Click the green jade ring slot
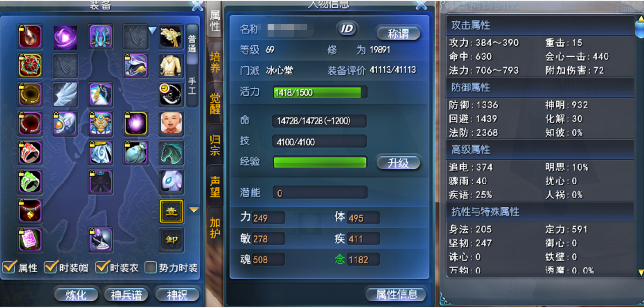The image size is (644, 308). 30,182
